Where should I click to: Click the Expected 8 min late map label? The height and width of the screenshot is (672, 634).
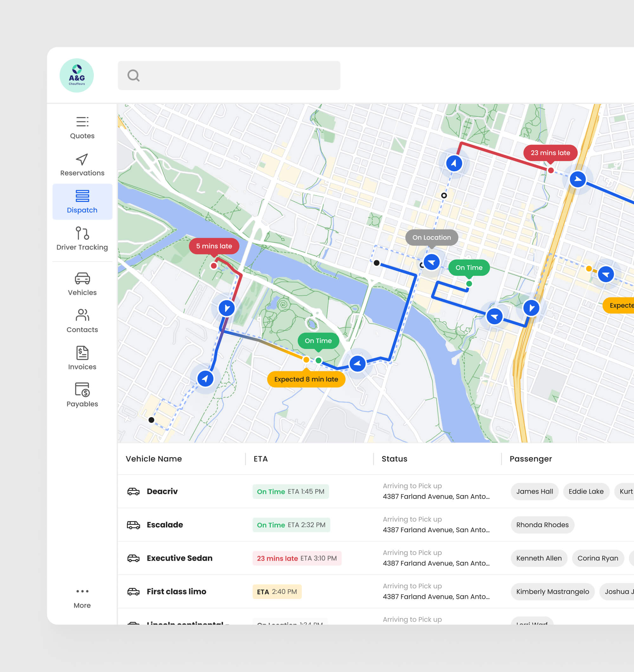pos(306,379)
